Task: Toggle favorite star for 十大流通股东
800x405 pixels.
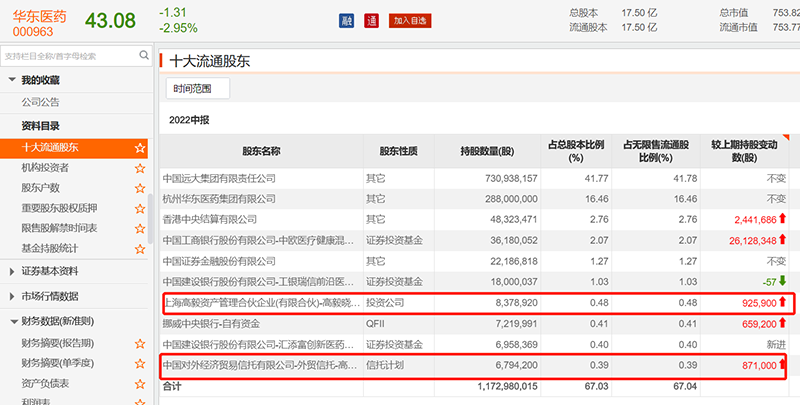Action: pyautogui.click(x=140, y=148)
